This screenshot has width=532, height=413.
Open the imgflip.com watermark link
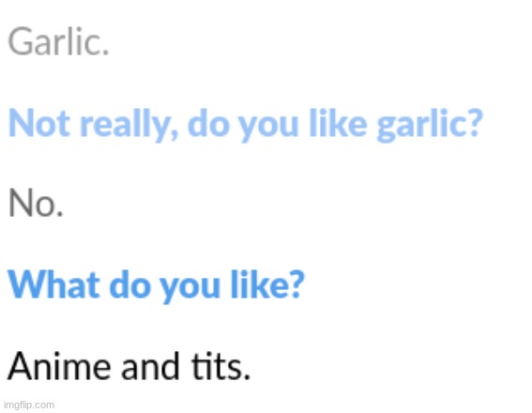[x=29, y=405]
